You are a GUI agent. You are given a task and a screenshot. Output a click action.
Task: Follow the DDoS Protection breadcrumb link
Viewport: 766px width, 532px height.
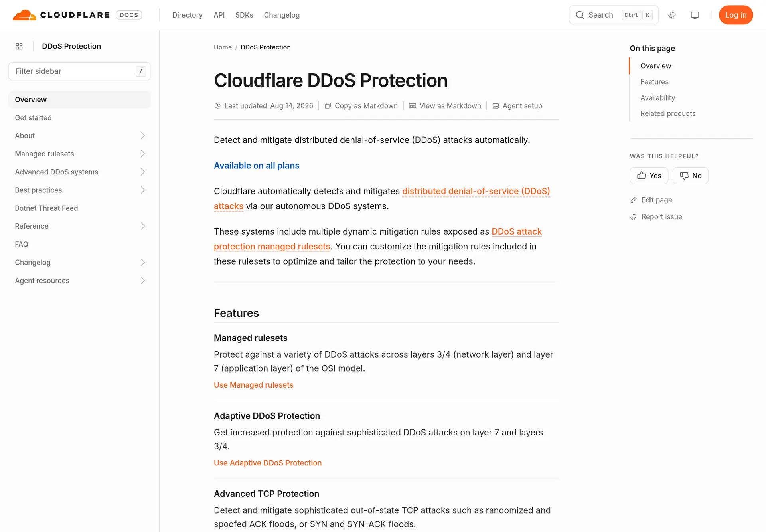pos(266,47)
